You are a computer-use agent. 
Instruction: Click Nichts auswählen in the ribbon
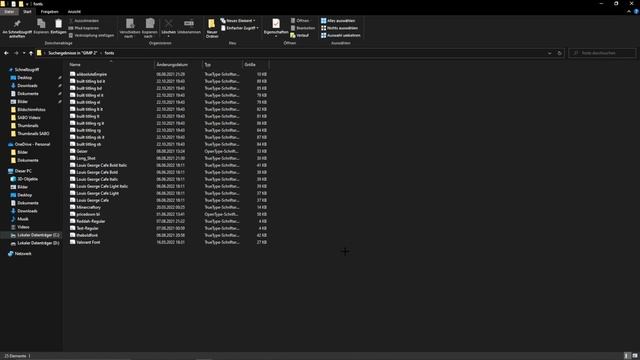339,28
